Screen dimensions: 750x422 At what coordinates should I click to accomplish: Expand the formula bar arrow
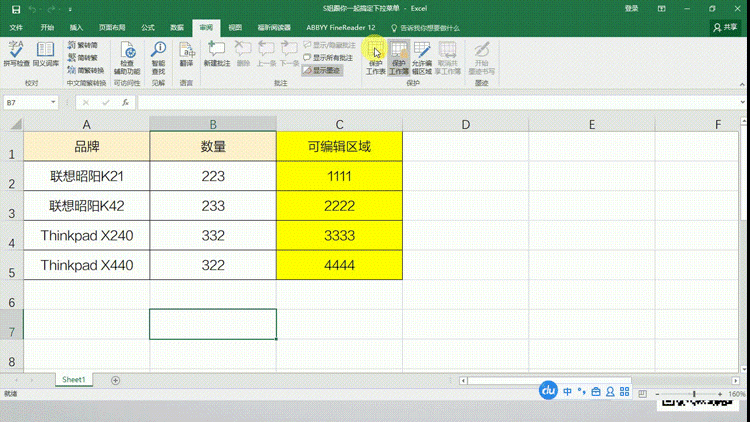[742, 102]
